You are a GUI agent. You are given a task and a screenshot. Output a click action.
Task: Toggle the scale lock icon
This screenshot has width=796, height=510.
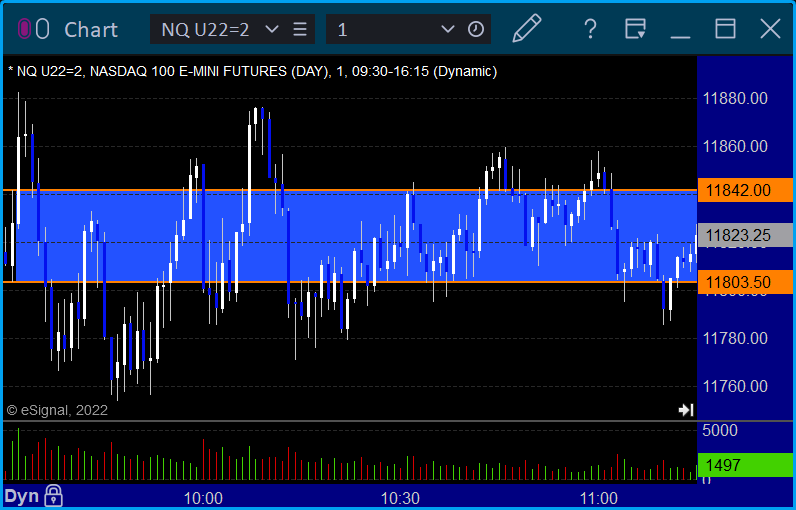pos(53,495)
